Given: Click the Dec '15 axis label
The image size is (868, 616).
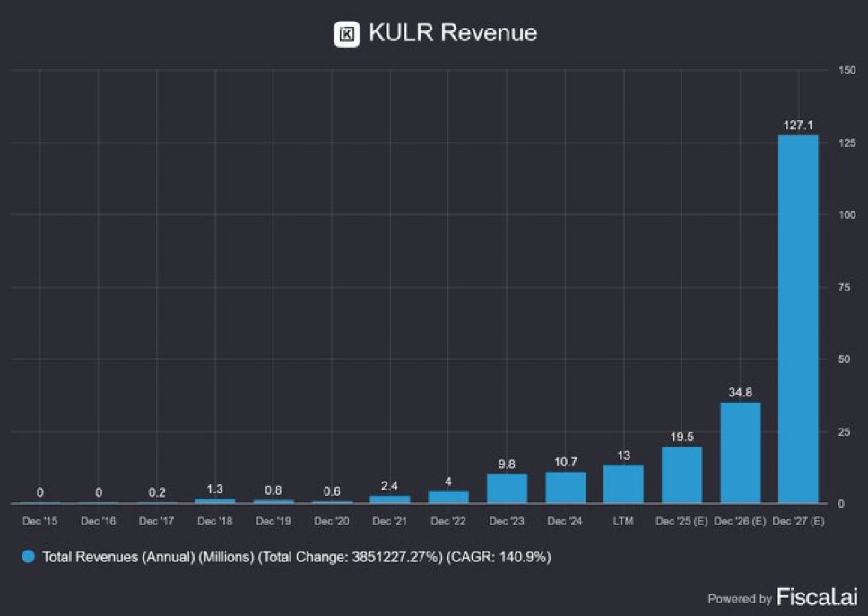Looking at the screenshot, I should pos(39,521).
